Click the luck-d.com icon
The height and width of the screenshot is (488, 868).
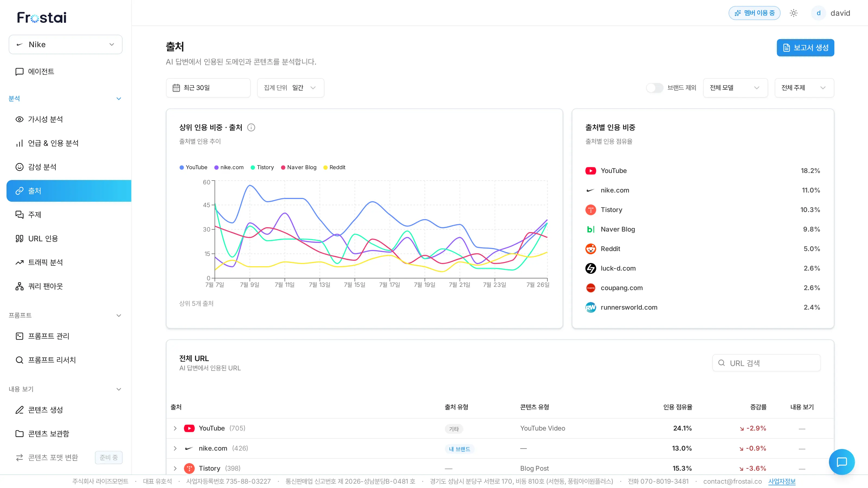point(590,268)
